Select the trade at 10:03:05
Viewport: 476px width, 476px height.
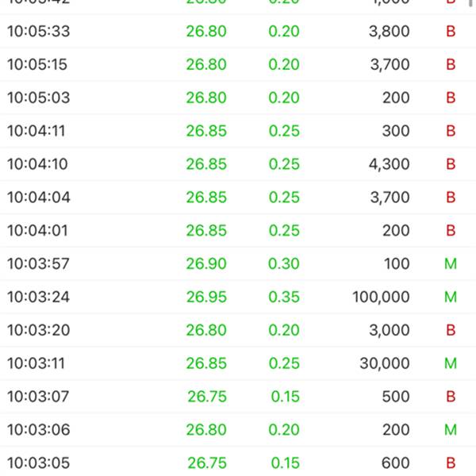click(x=238, y=462)
